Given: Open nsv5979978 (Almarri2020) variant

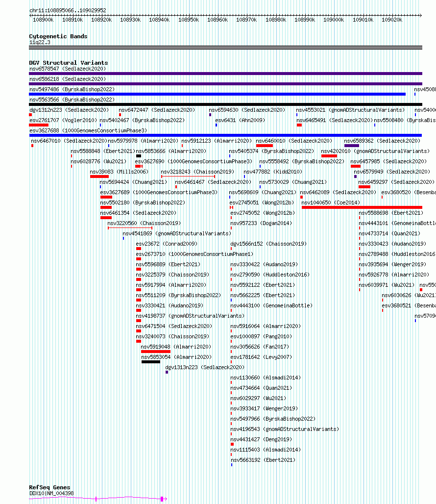Looking at the screenshot, I should pos(143,141).
